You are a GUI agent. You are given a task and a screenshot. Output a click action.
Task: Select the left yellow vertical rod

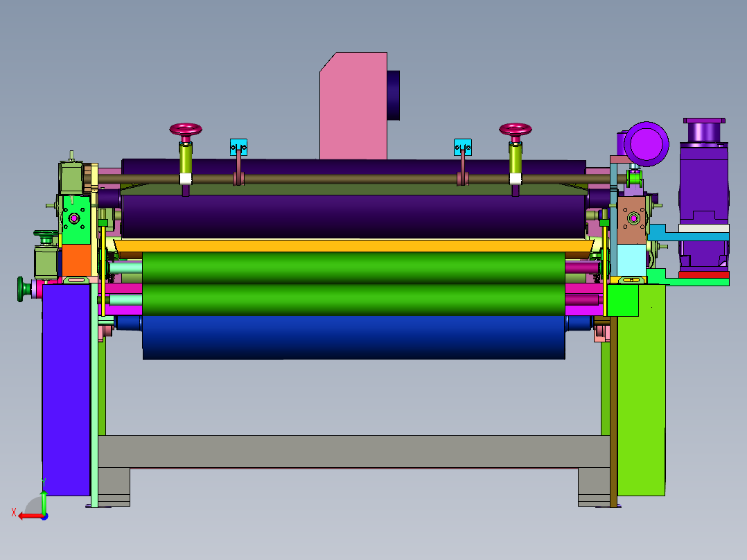(103, 270)
